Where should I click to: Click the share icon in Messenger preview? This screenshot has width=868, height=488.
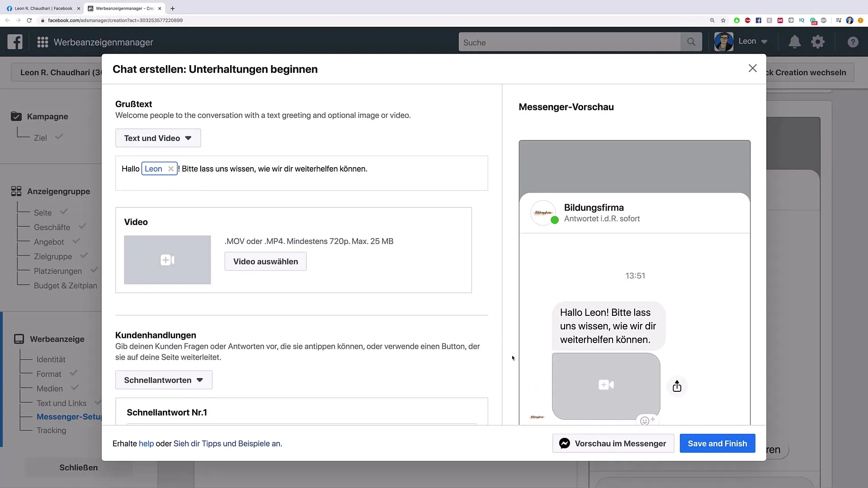coord(677,386)
